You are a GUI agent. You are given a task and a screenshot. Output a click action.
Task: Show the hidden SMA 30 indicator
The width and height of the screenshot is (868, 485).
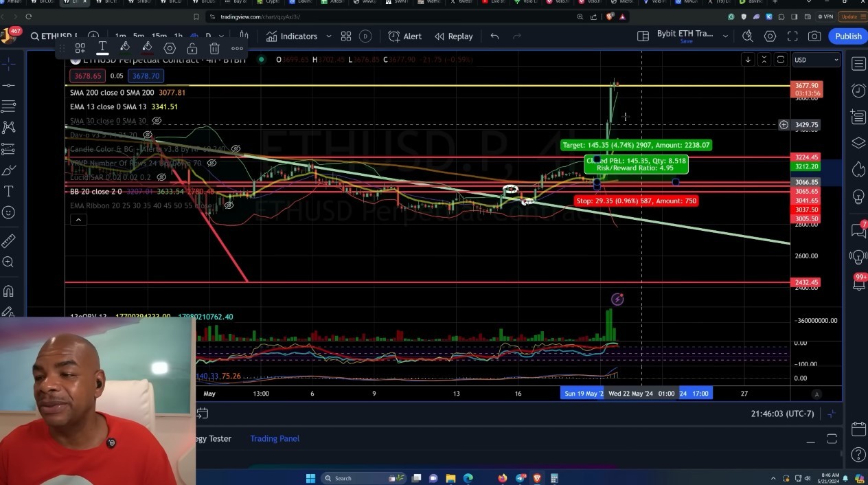[157, 121]
